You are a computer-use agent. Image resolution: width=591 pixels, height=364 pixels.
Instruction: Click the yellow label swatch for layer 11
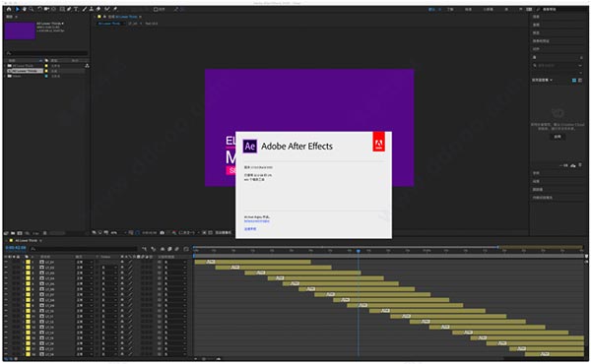(28, 317)
